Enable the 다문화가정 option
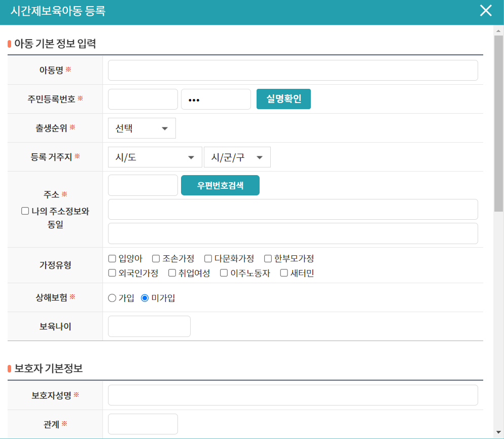 click(x=207, y=258)
